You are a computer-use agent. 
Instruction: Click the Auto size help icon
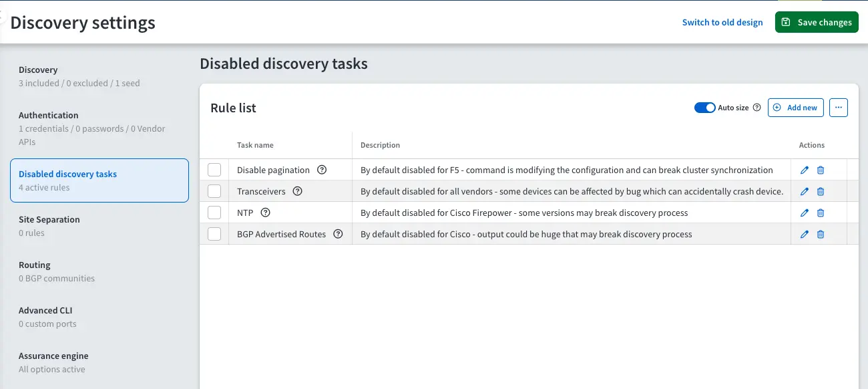click(x=756, y=108)
